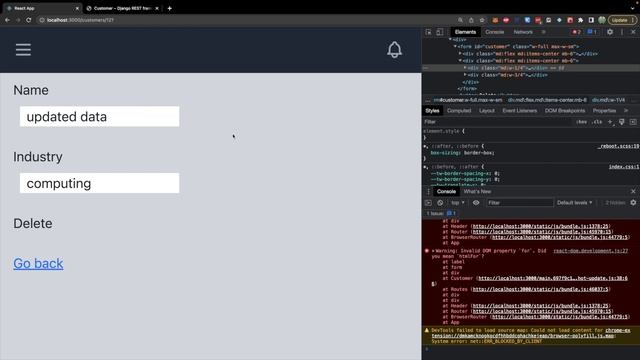Image resolution: width=640 pixels, height=360 pixels.
Task: Open console settings gear
Action: [633, 202]
